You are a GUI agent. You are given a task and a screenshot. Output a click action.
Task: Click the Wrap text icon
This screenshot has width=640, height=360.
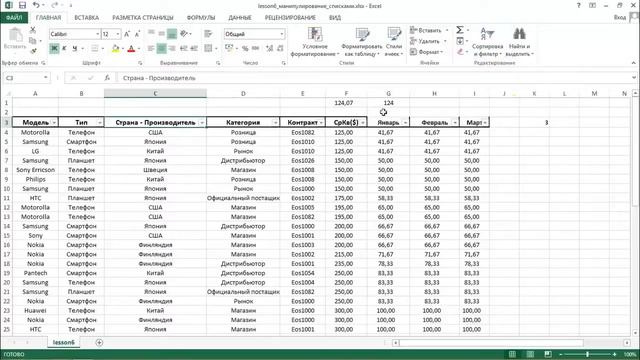point(208,34)
